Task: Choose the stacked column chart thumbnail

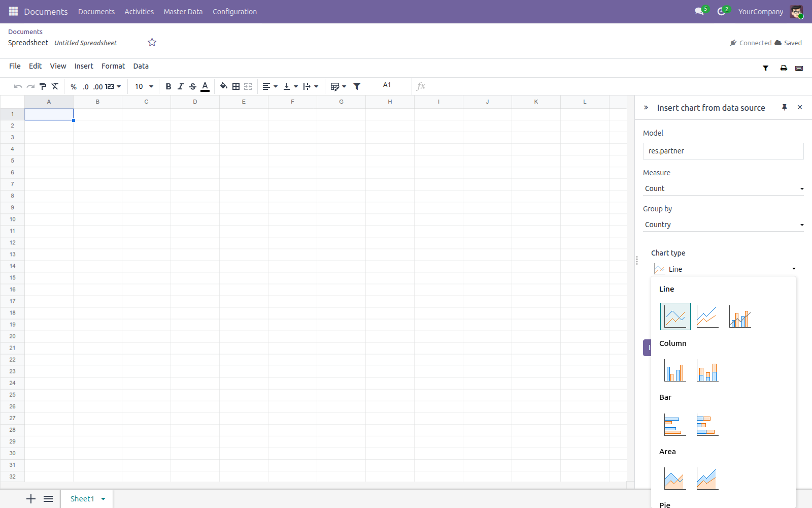Action: (x=707, y=370)
